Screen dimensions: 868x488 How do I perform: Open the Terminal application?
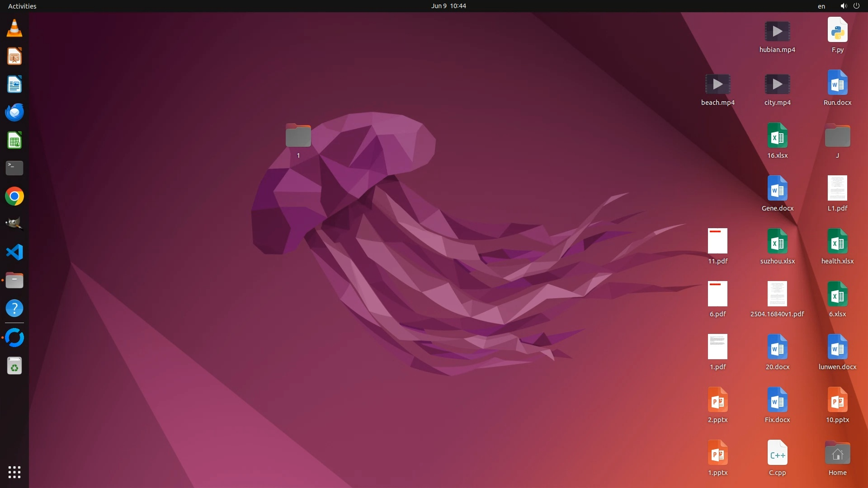tap(14, 168)
